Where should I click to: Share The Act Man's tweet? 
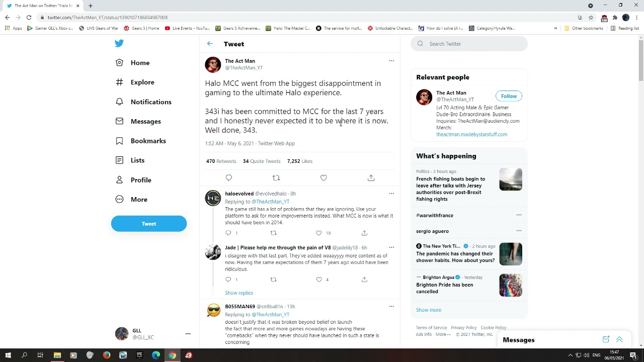click(x=371, y=178)
